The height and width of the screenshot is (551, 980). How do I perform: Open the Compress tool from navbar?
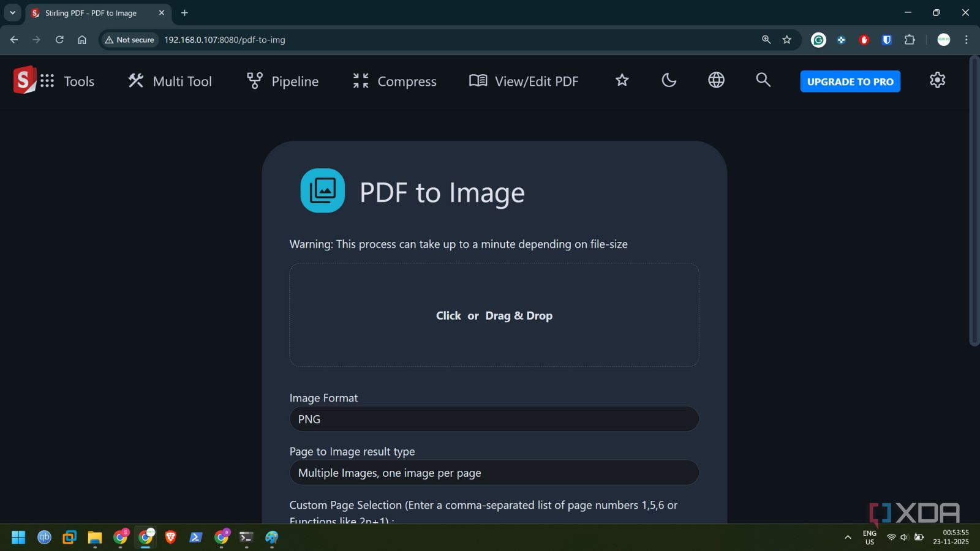pos(394,81)
